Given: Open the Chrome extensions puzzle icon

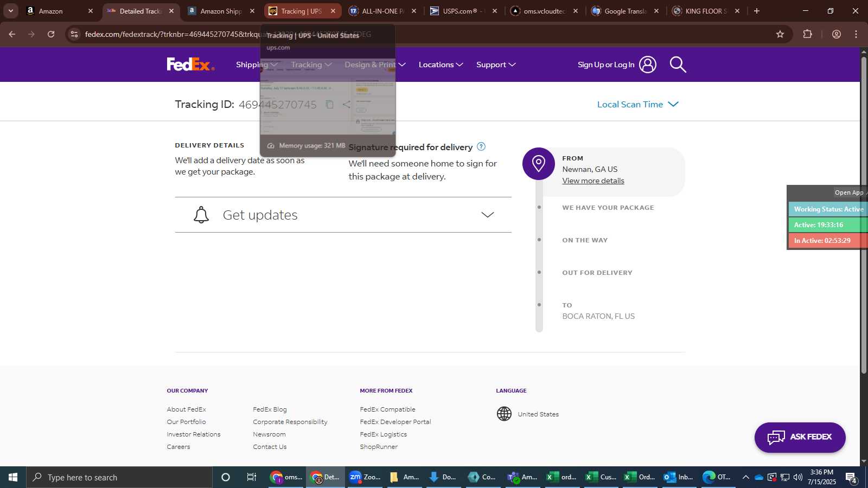Looking at the screenshot, I should click(x=807, y=34).
